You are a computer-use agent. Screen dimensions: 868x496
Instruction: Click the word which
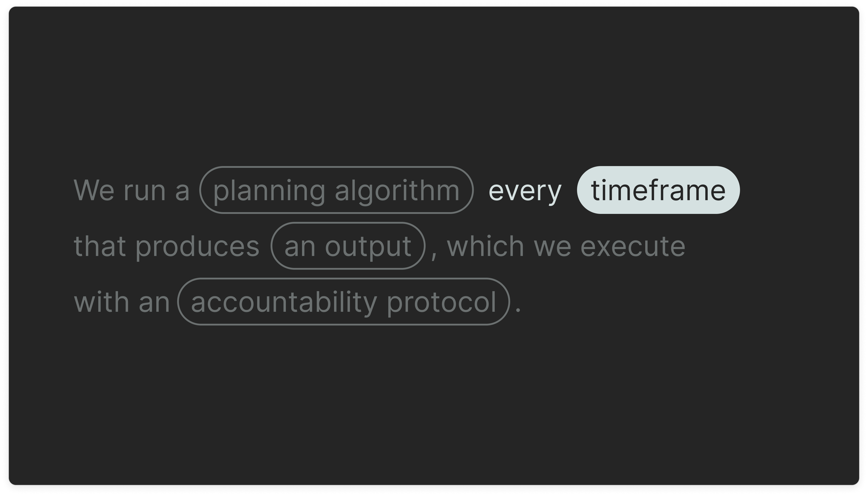click(x=485, y=246)
